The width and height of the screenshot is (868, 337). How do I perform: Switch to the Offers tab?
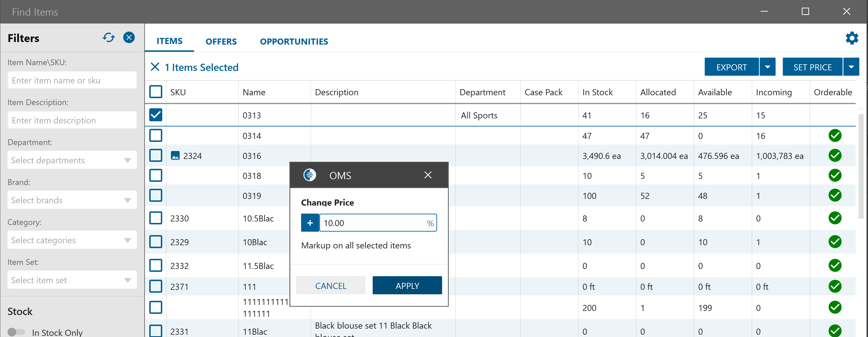tap(221, 41)
